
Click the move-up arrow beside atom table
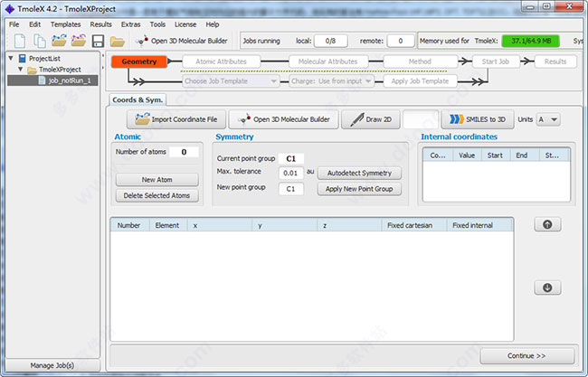tap(548, 224)
